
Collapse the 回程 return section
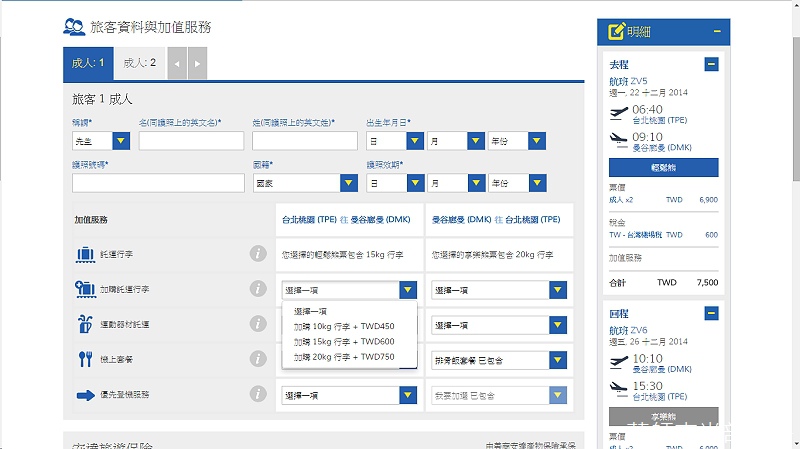711,313
